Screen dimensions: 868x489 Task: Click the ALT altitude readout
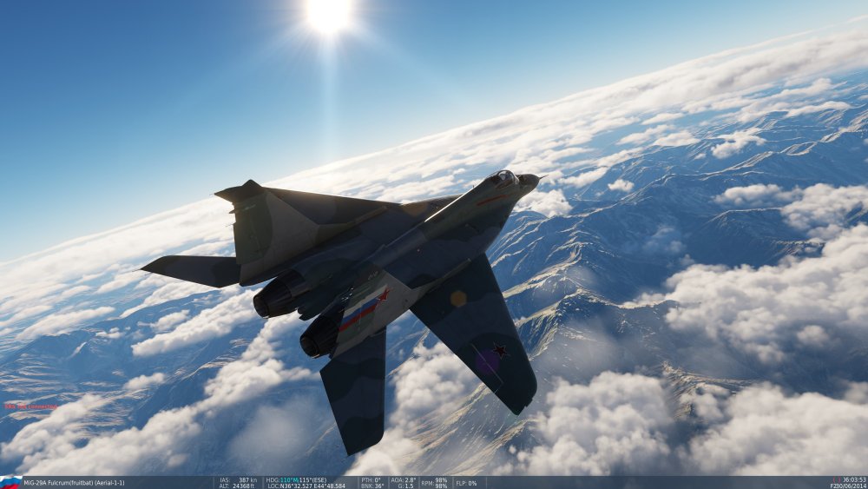coord(239,486)
